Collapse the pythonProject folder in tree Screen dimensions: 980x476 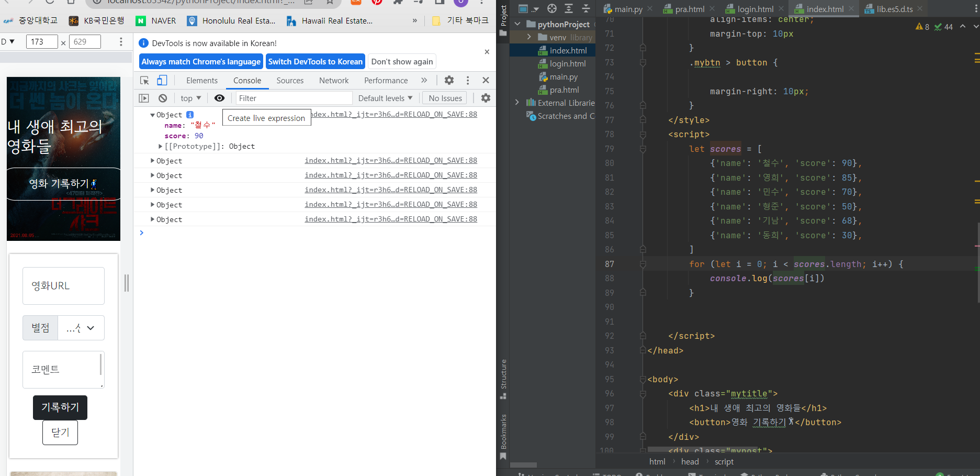pyautogui.click(x=517, y=24)
